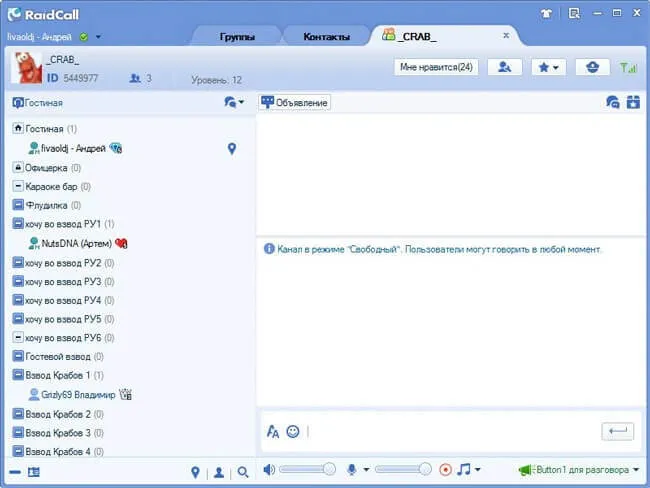Viewport: 650px width, 488px height.
Task: Adjust the speaker volume slider
Action: [308, 469]
